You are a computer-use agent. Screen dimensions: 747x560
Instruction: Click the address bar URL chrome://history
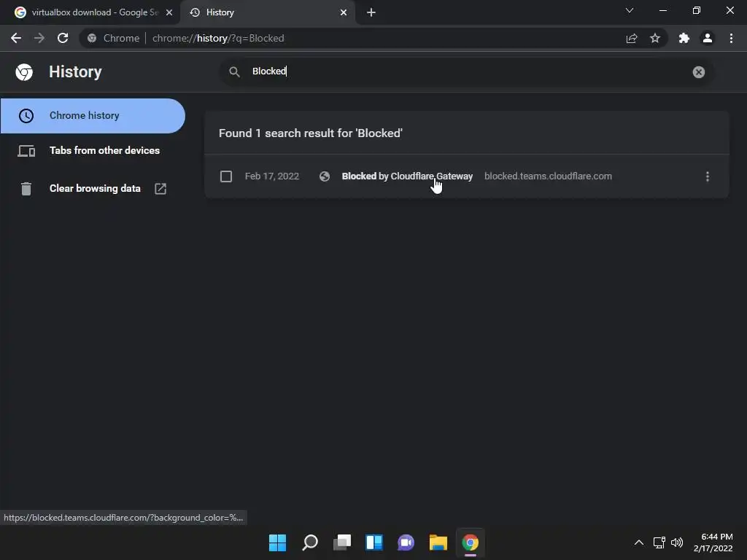218,38
